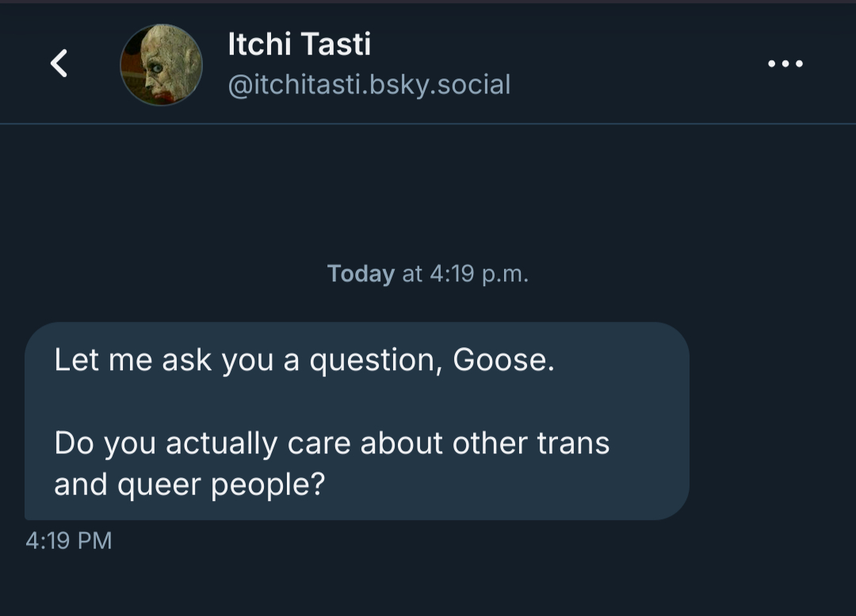Click Itchi Tasti's profile avatar picture
Viewport: 856px width, 616px height.
pyautogui.click(x=161, y=64)
